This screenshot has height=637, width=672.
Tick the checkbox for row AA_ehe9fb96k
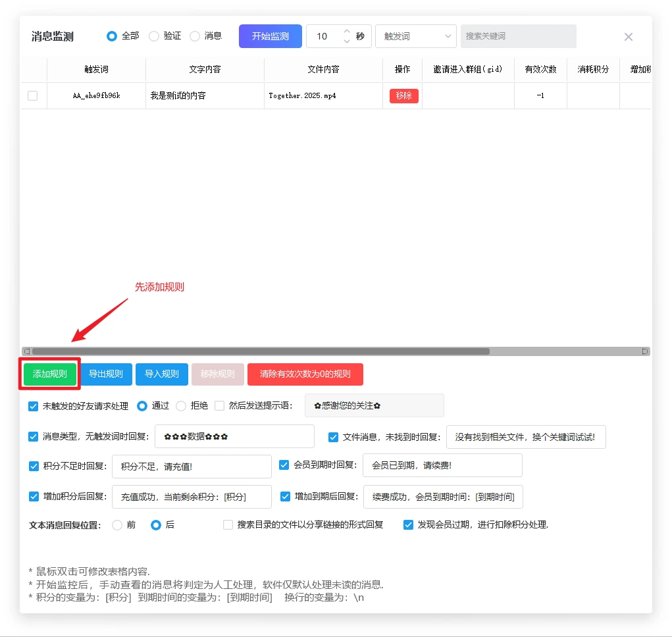(33, 95)
